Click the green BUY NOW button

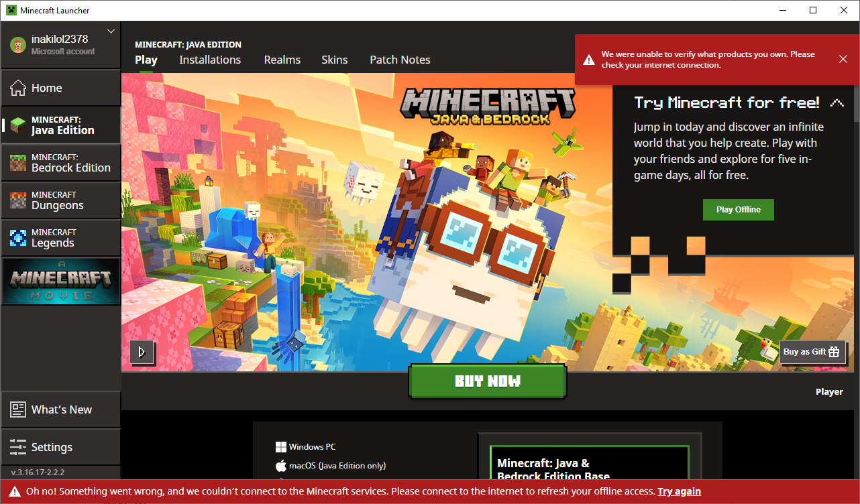pos(488,381)
